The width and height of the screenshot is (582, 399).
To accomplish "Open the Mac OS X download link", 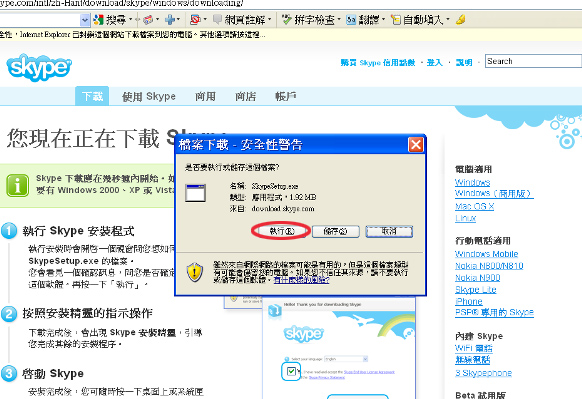I will 474,206.
